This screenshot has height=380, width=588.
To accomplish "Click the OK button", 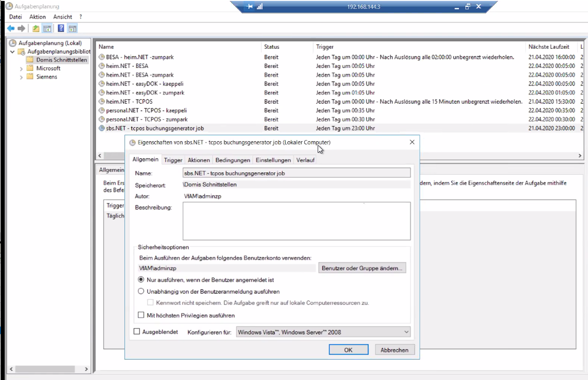I will click(348, 350).
